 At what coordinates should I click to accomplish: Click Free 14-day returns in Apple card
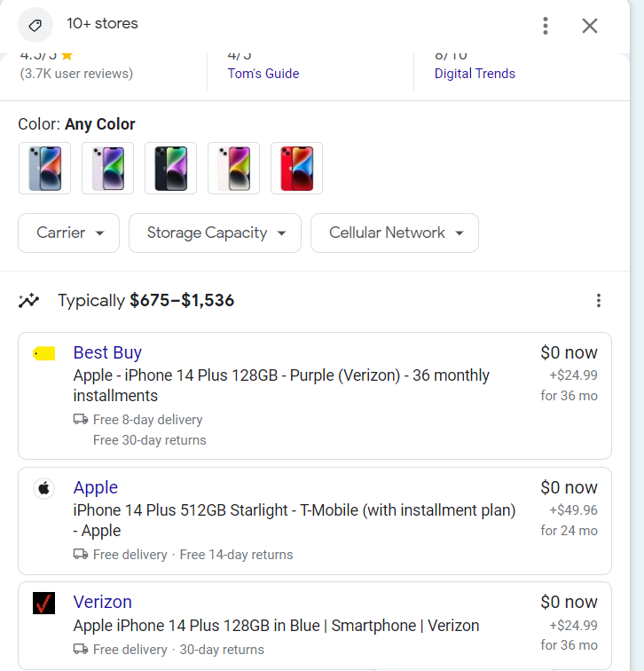236,555
